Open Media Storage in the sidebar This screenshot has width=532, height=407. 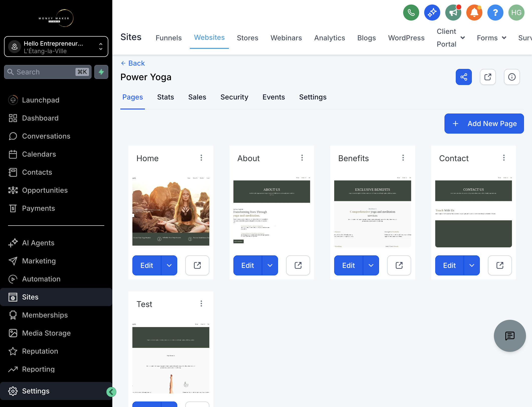(x=56, y=333)
